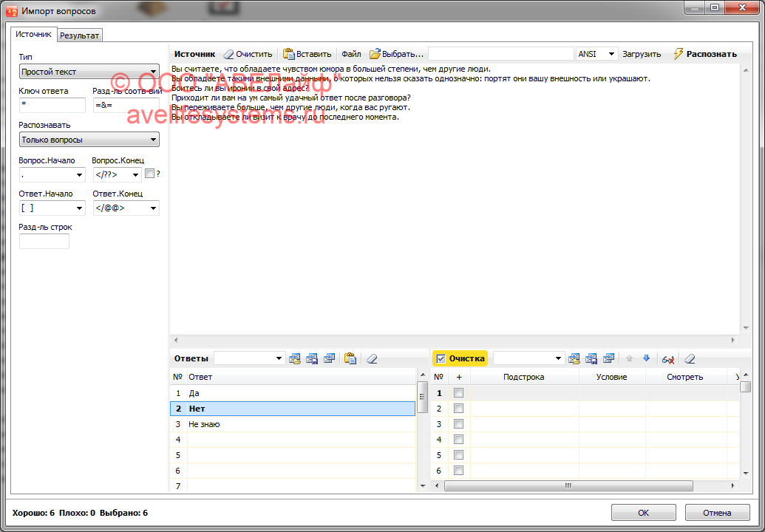Screen dimensions: 765x532
Task: Click the cleanup table horizontal scrollbar
Action: 568,486
